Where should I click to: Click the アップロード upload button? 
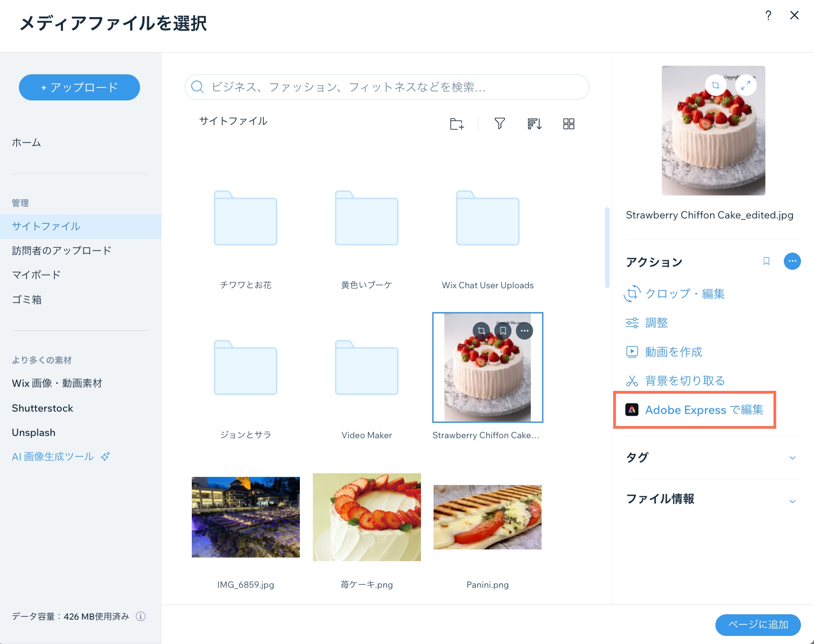[x=79, y=87]
